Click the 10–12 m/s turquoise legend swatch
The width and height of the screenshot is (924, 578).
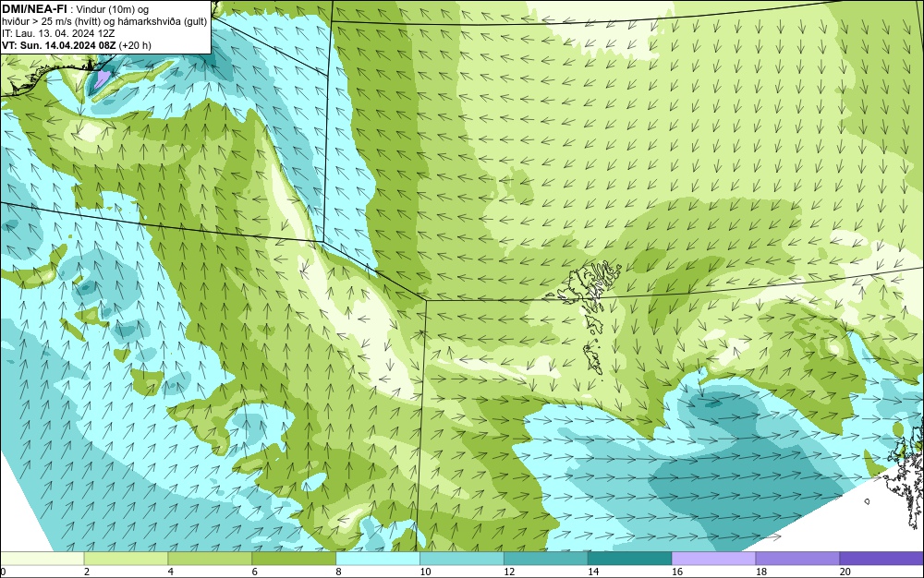462,558
